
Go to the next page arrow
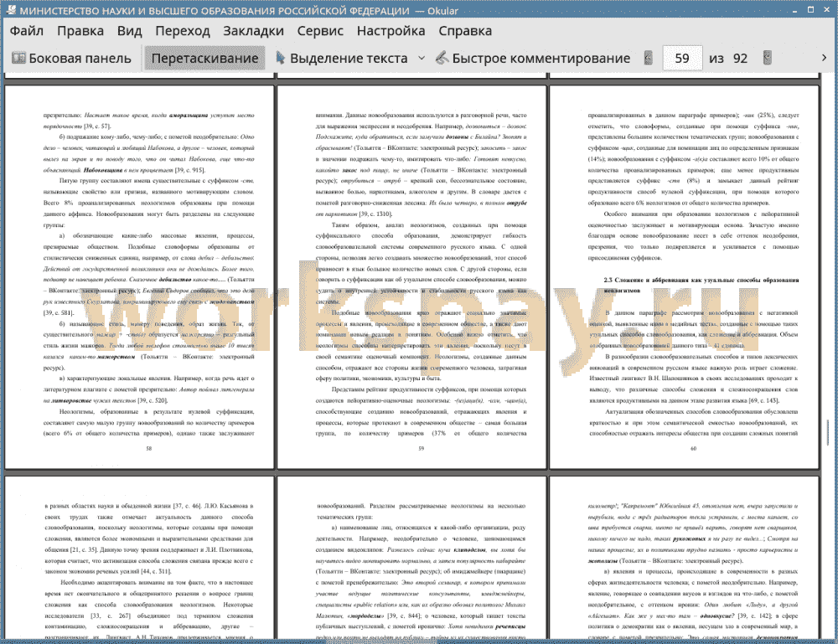click(767, 58)
